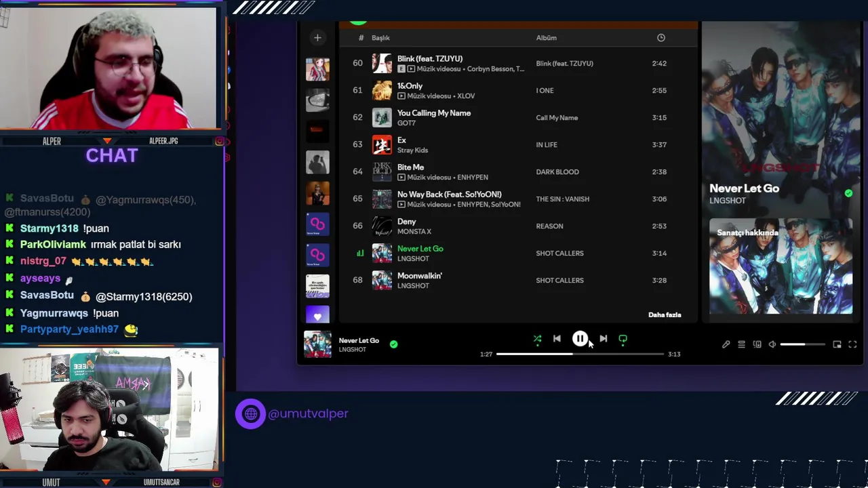Open the connect to device icon

point(757,344)
